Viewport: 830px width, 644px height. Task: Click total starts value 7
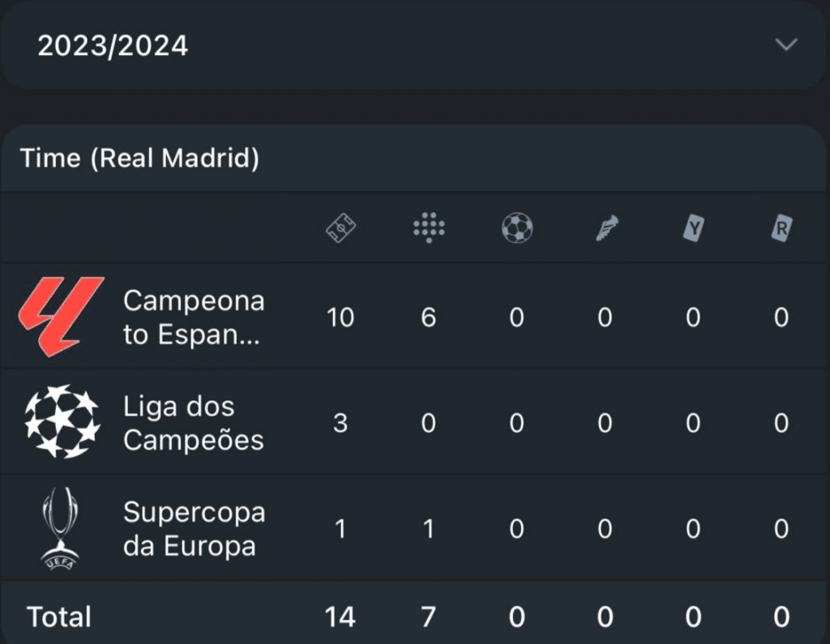coord(429,617)
